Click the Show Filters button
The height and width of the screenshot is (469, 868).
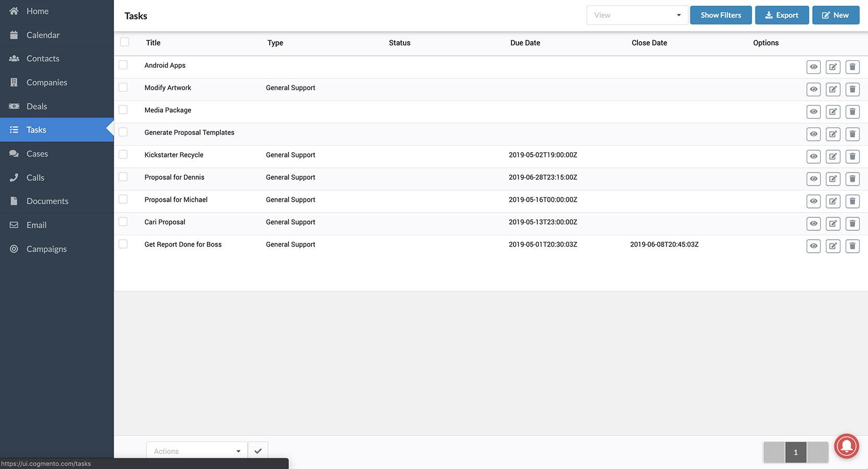[x=720, y=15]
